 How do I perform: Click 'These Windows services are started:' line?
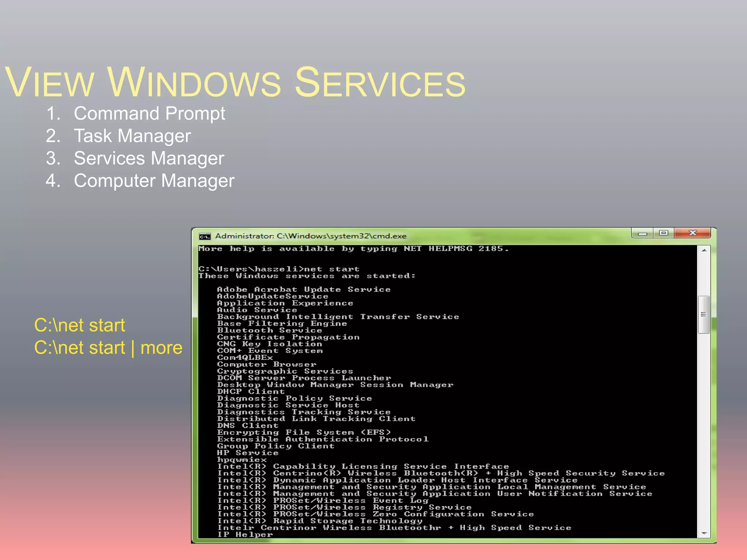[x=307, y=276]
